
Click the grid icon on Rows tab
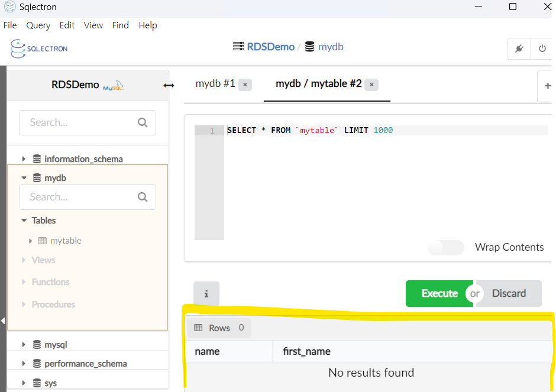198,328
